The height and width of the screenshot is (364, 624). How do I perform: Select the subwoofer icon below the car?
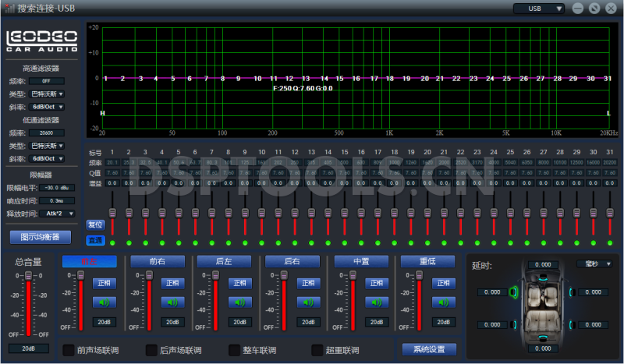tap(543, 337)
